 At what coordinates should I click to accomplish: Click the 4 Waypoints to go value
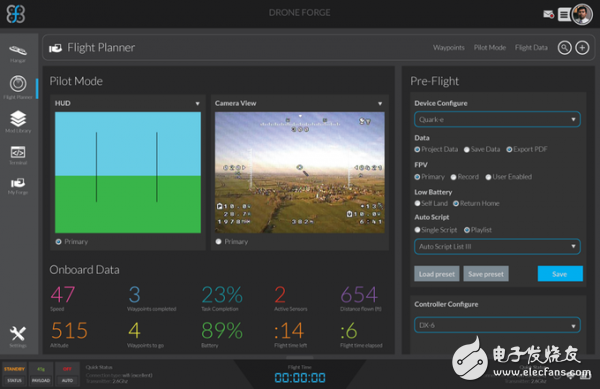[134, 330]
